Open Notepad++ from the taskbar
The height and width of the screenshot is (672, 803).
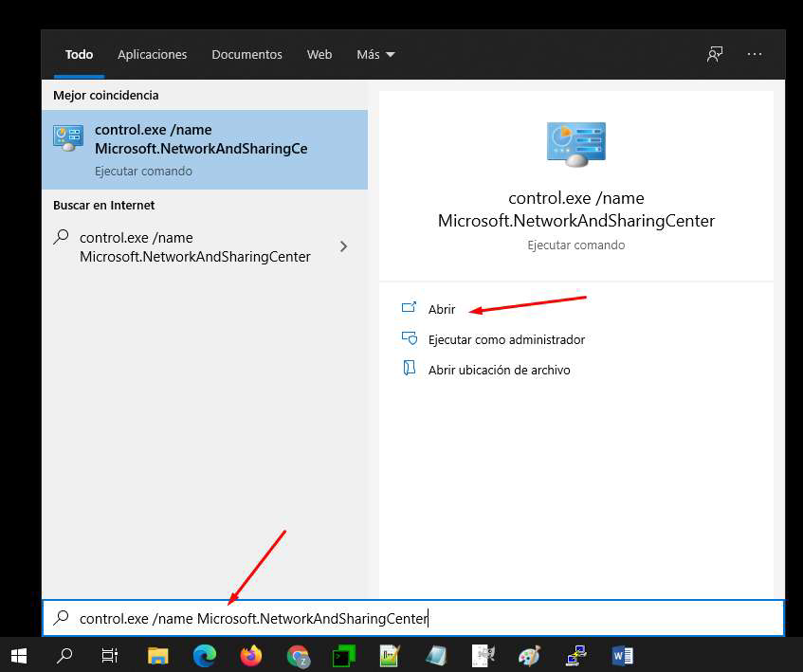coord(391,656)
